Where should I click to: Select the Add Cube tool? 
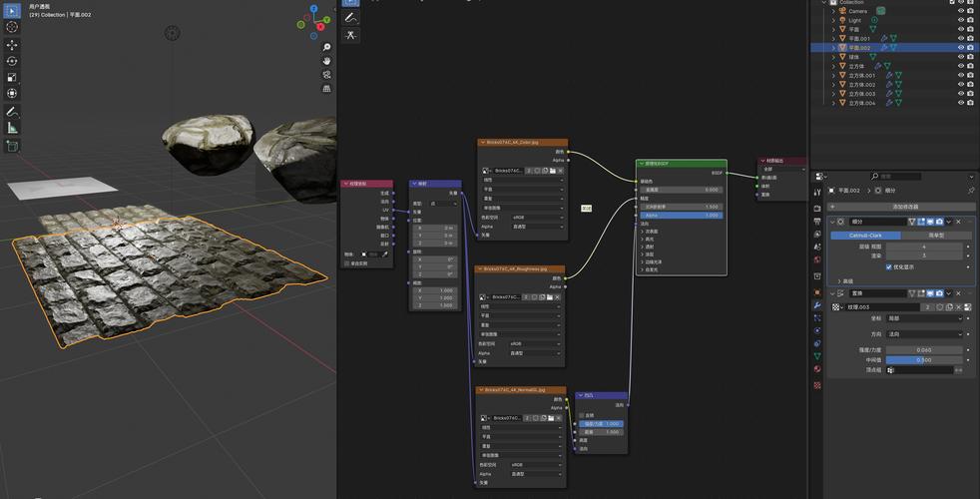(12, 146)
